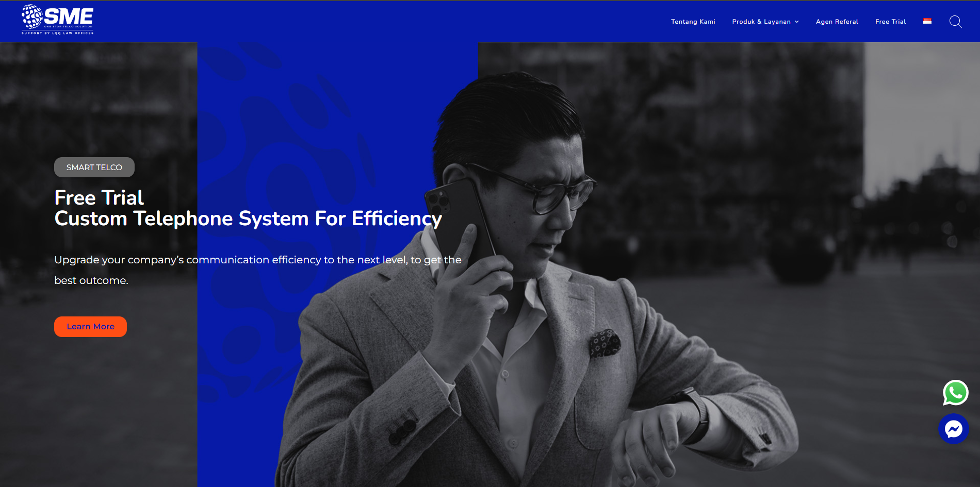Click the SUPPORT BY LQQ LAW OFFICES tagline
This screenshot has width=980, height=487.
(x=57, y=32)
